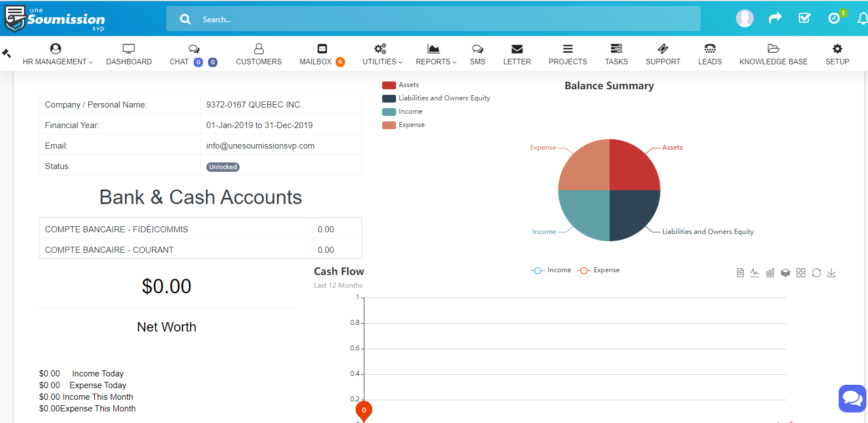Click the Knowledge Base folder icon
Viewport: 868px width, 423px height.
774,49
